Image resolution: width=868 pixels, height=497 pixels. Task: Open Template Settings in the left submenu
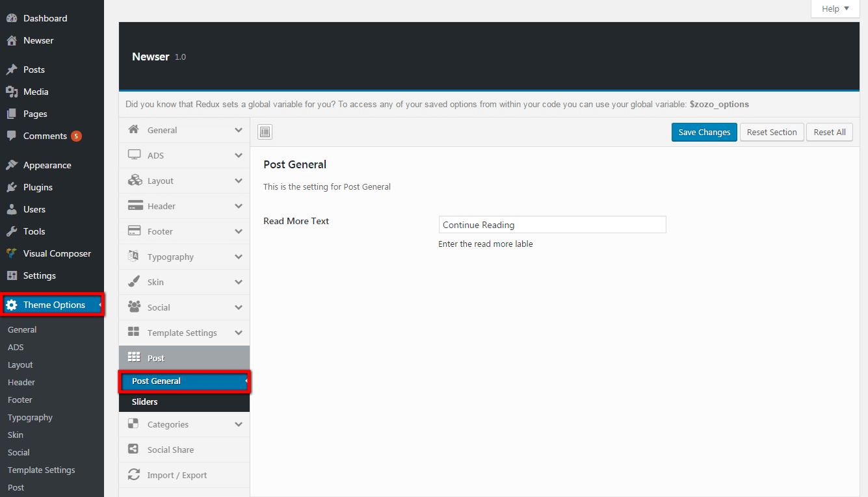[42, 470]
